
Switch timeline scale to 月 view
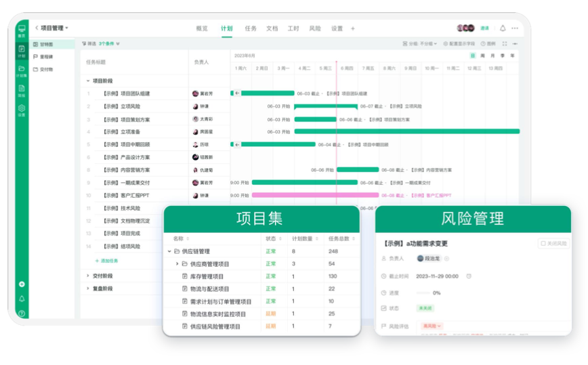pos(492,56)
